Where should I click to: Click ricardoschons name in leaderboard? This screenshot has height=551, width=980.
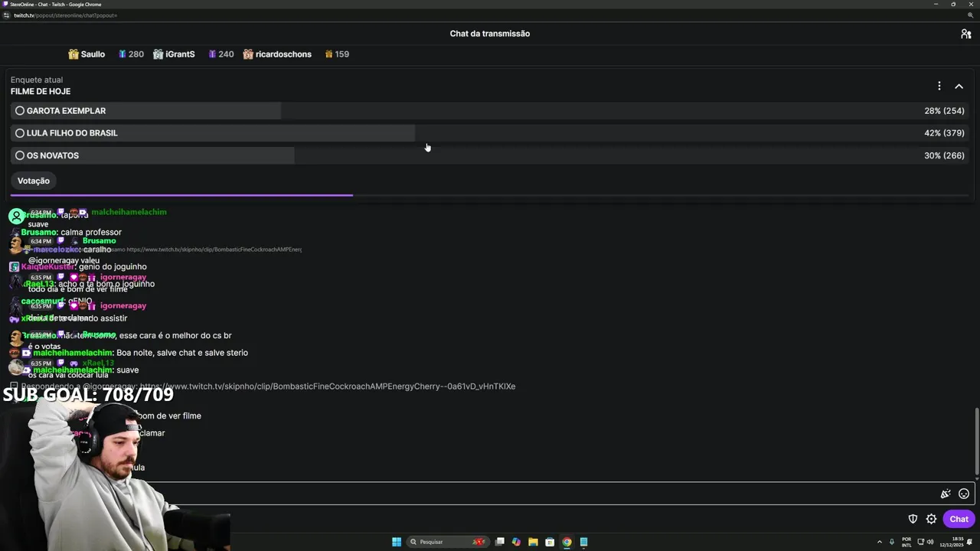283,54
